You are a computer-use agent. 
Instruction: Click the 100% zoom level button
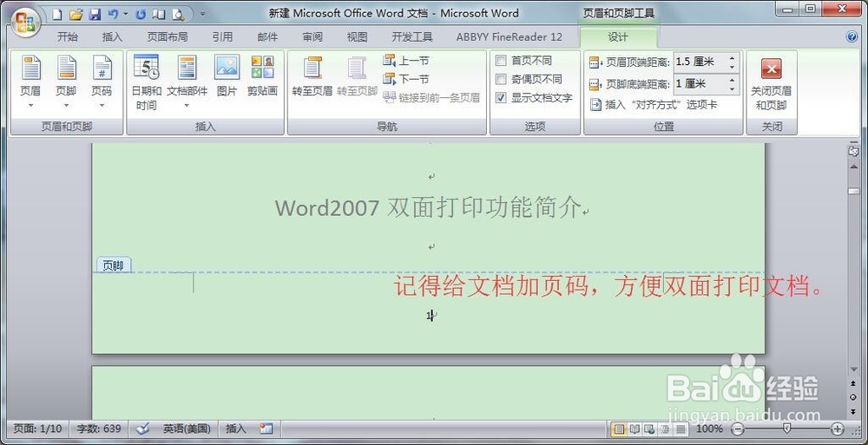click(x=709, y=429)
